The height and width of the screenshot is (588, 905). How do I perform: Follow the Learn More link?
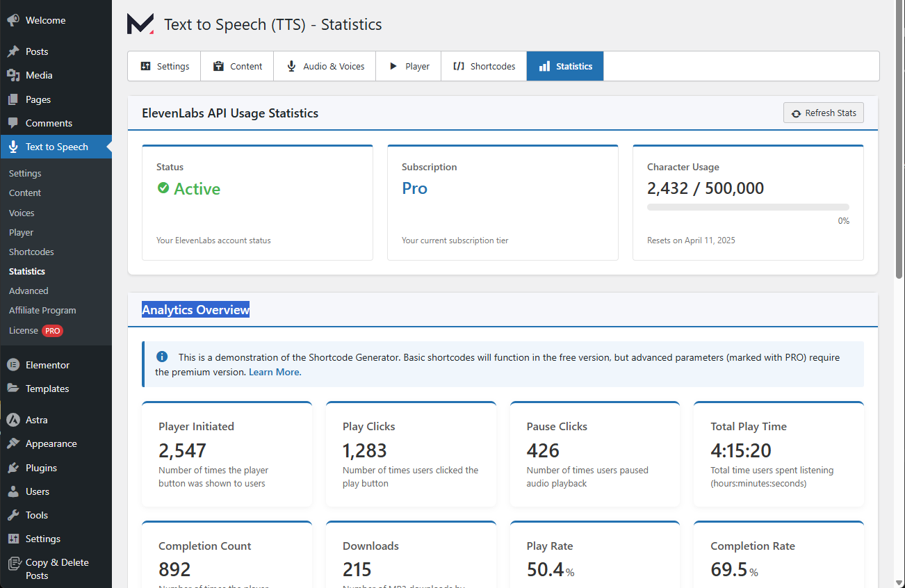click(275, 372)
